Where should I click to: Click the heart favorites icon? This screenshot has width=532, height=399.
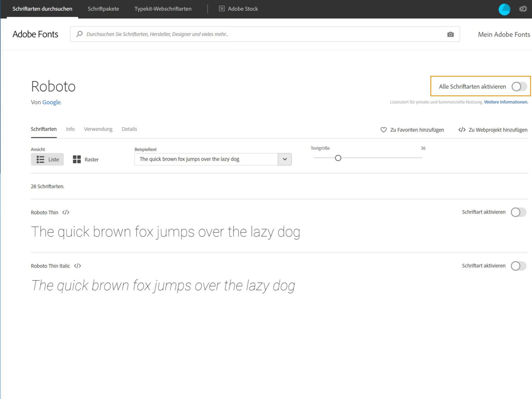[x=383, y=130]
